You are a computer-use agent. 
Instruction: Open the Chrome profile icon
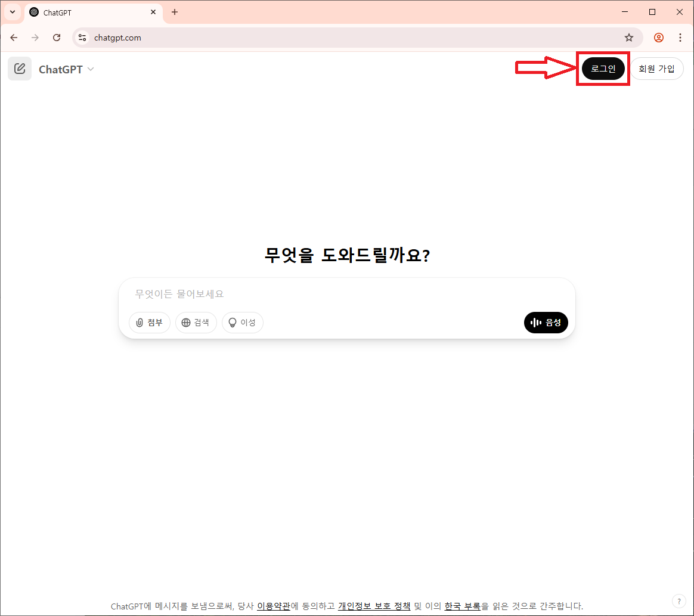tap(659, 38)
